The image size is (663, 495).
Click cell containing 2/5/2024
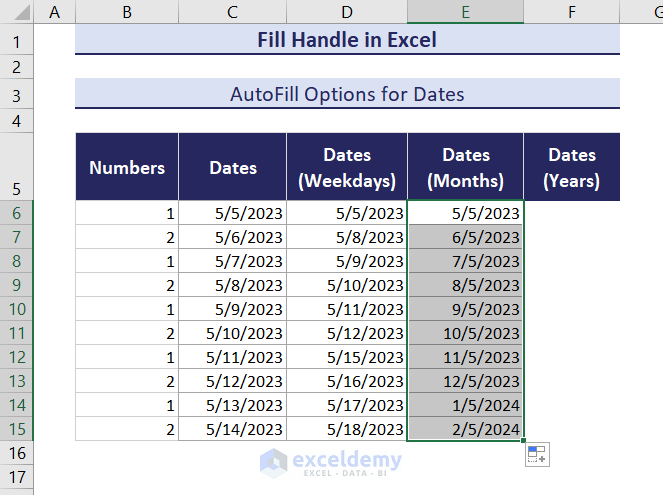pyautogui.click(x=465, y=429)
